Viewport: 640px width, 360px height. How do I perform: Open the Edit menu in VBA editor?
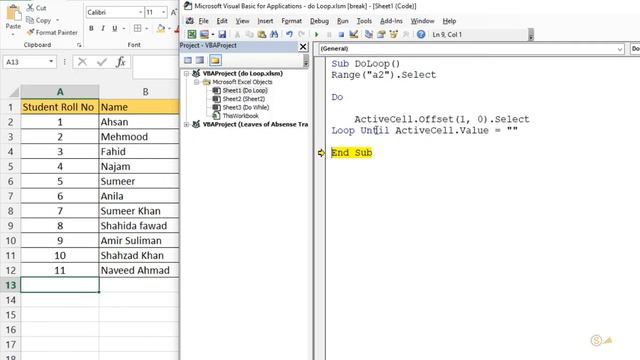tap(222, 21)
